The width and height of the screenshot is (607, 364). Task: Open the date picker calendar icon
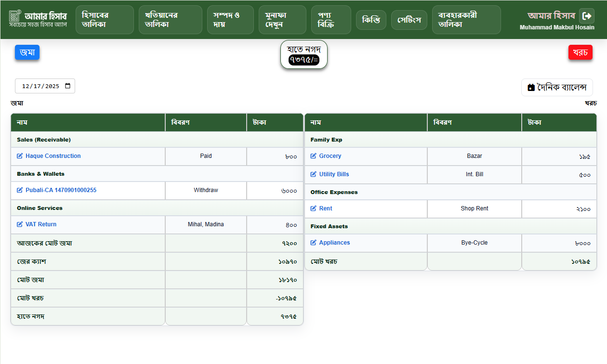tap(67, 86)
